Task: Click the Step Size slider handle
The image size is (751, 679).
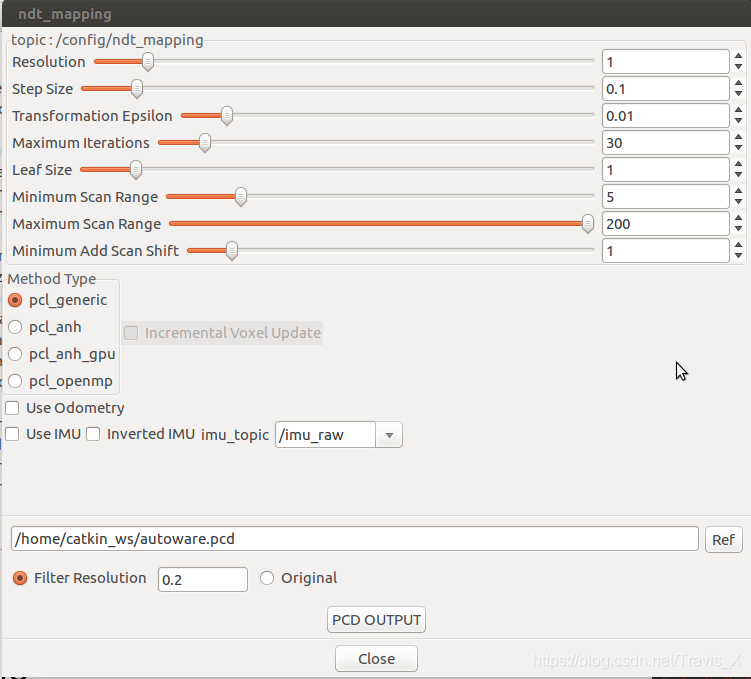Action: point(137,89)
